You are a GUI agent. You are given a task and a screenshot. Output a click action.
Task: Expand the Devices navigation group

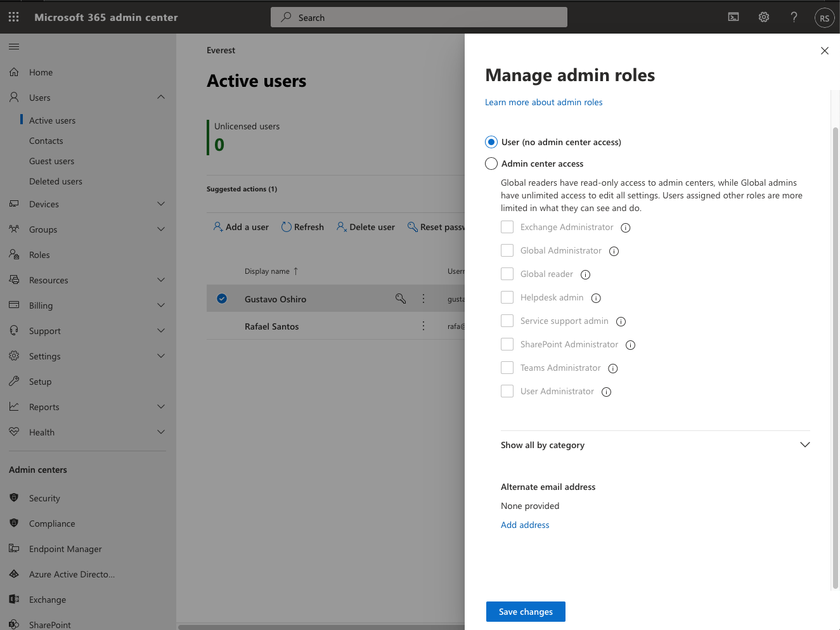point(161,203)
